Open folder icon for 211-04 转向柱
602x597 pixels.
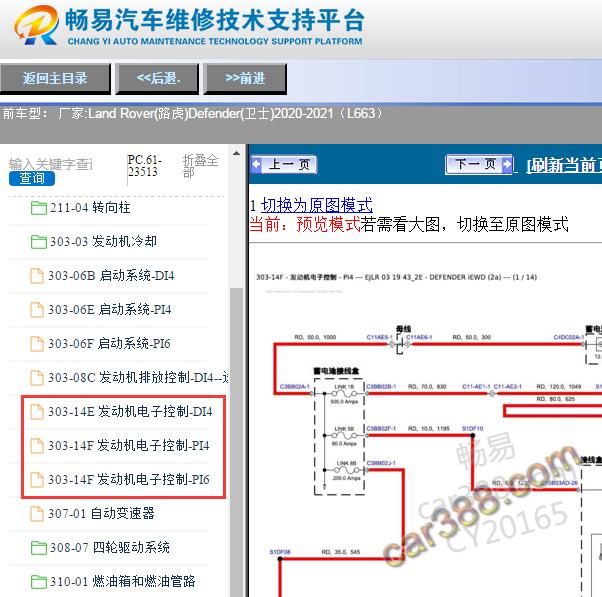[x=38, y=208]
